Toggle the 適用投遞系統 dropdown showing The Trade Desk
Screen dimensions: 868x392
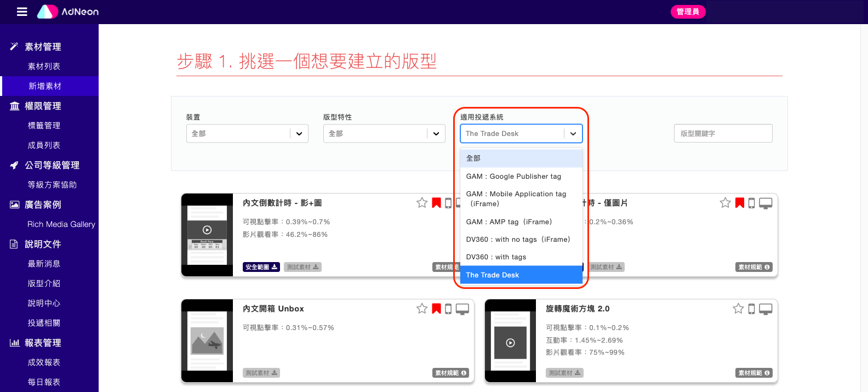(x=521, y=133)
